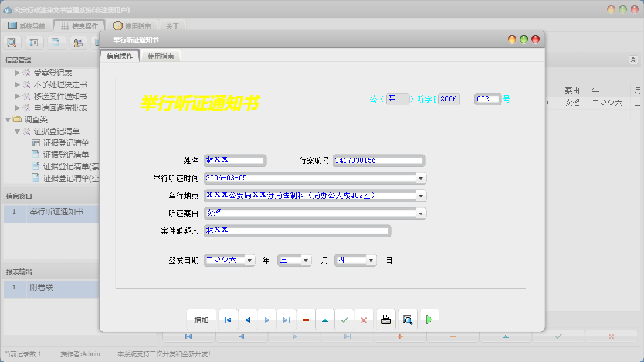Open the 举行听证时间 dropdown
Image resolution: width=644 pixels, height=362 pixels.
[x=421, y=178]
